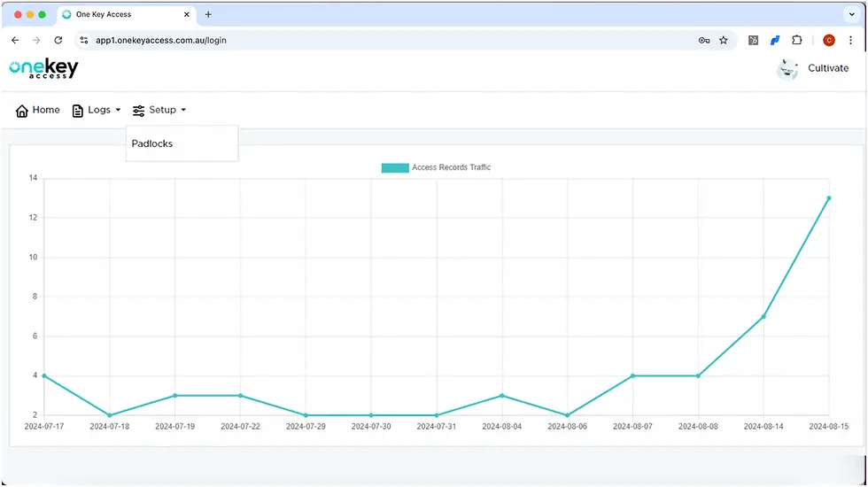This screenshot has height=487, width=868.
Task: Open the Logs menu label
Action: [99, 110]
